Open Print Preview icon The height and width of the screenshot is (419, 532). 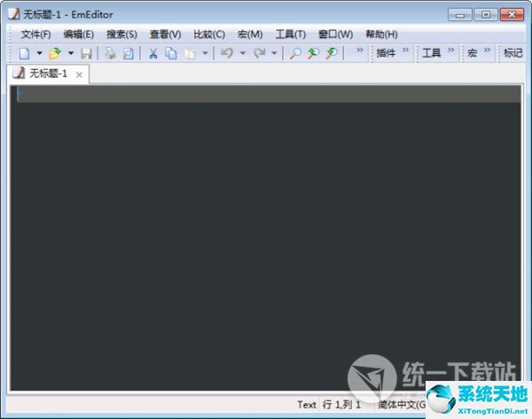tap(129, 53)
